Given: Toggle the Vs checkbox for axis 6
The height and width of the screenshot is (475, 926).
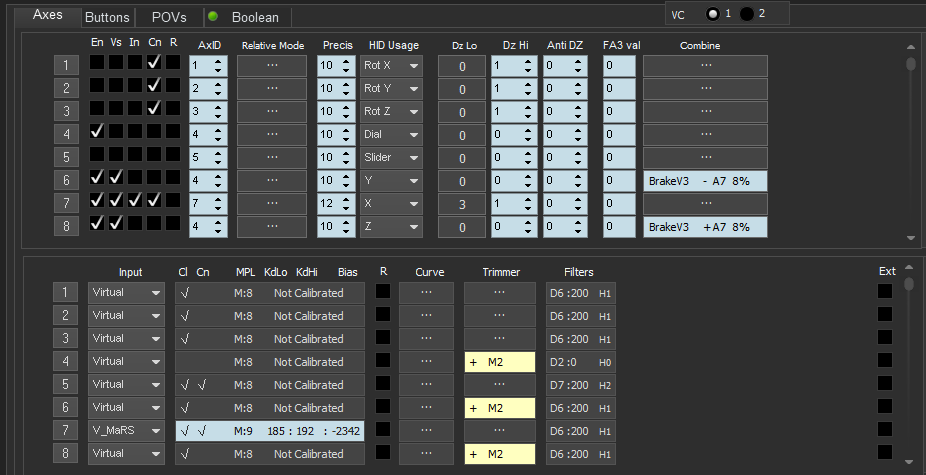Looking at the screenshot, I should click(116, 177).
